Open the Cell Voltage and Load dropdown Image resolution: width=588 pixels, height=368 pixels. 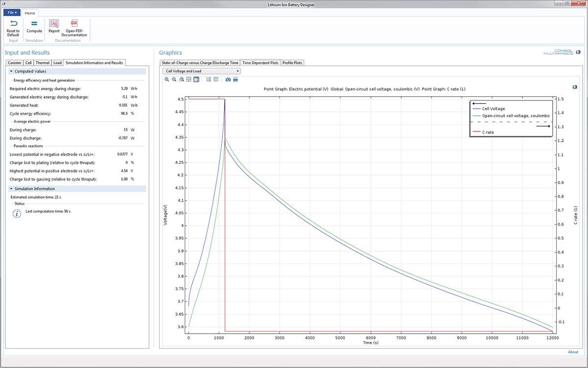[201, 71]
